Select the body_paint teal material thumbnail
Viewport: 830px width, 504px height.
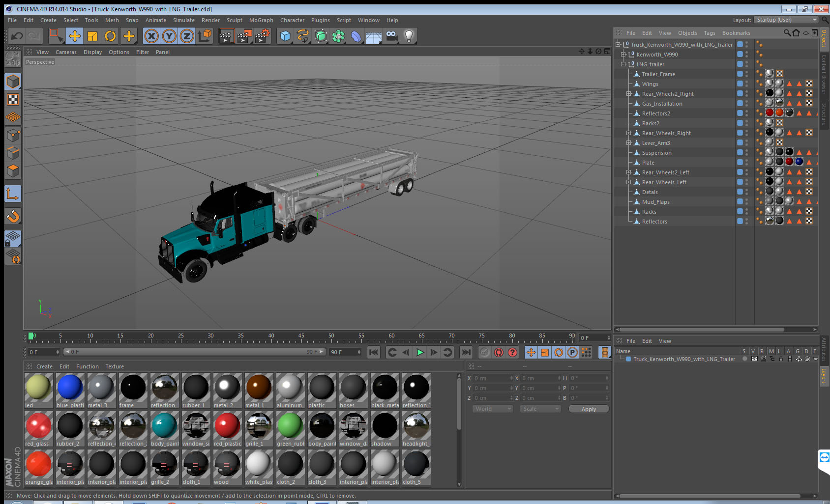pos(164,429)
